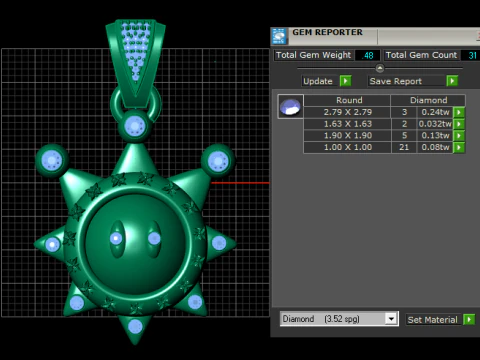Image resolution: width=480 pixels, height=360 pixels.
Task: Click the Diamond column header
Action: coord(428,100)
